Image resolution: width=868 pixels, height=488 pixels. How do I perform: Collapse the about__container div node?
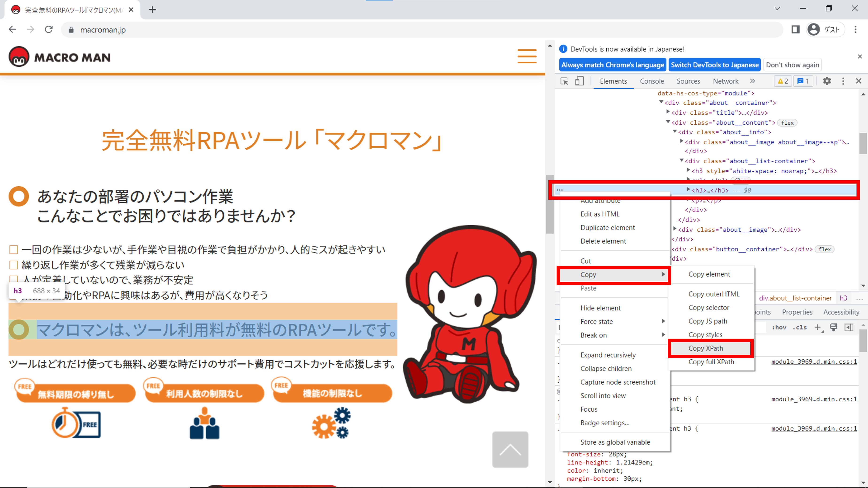click(661, 102)
